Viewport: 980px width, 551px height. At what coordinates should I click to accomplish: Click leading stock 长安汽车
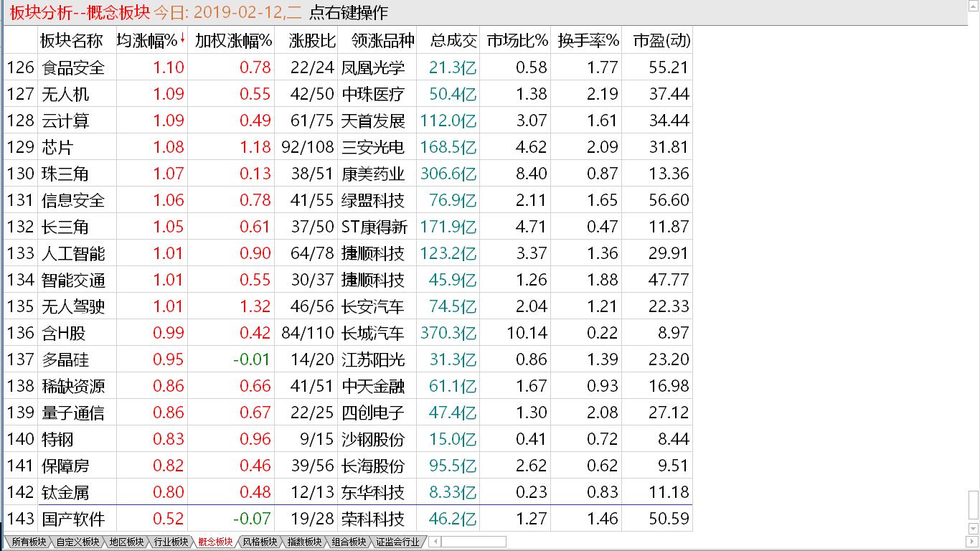point(373,306)
